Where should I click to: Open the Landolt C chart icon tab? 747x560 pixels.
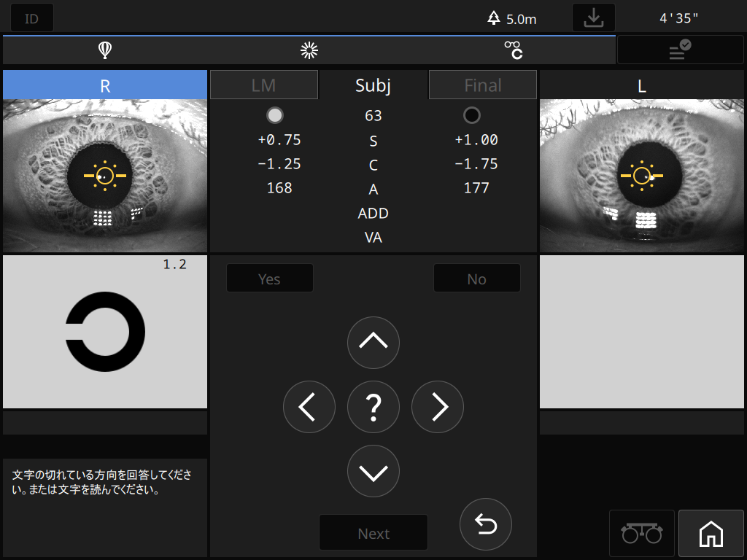point(514,50)
